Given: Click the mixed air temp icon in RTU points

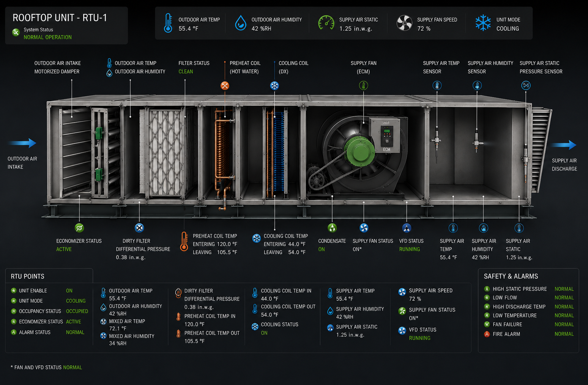Looking at the screenshot, I should click(x=103, y=322).
